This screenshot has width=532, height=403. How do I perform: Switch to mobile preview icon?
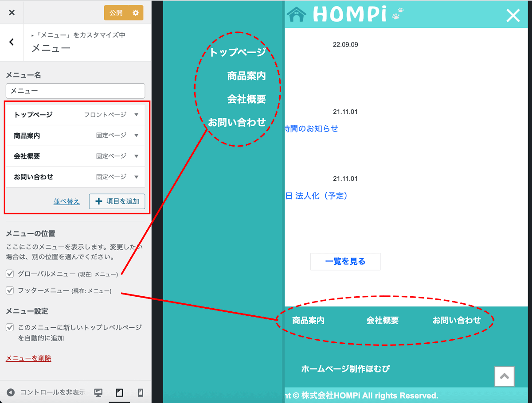(x=141, y=392)
